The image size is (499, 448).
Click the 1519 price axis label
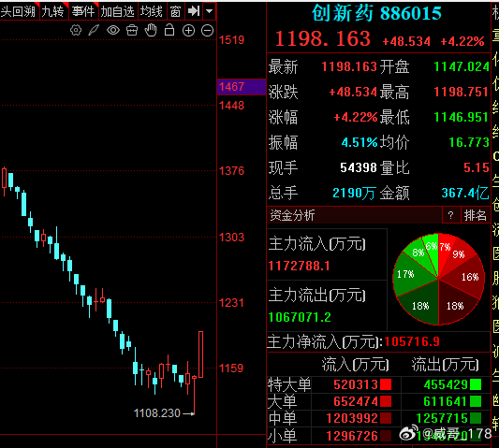click(x=231, y=40)
